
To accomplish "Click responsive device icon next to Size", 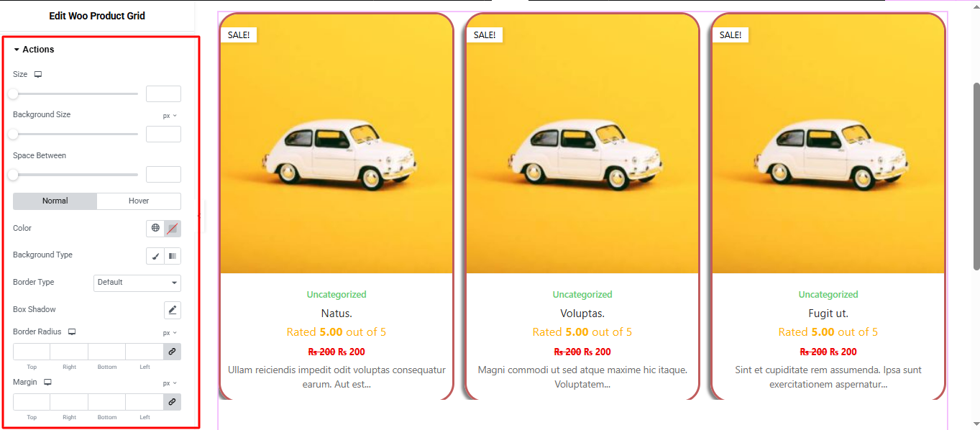I will coord(38,75).
